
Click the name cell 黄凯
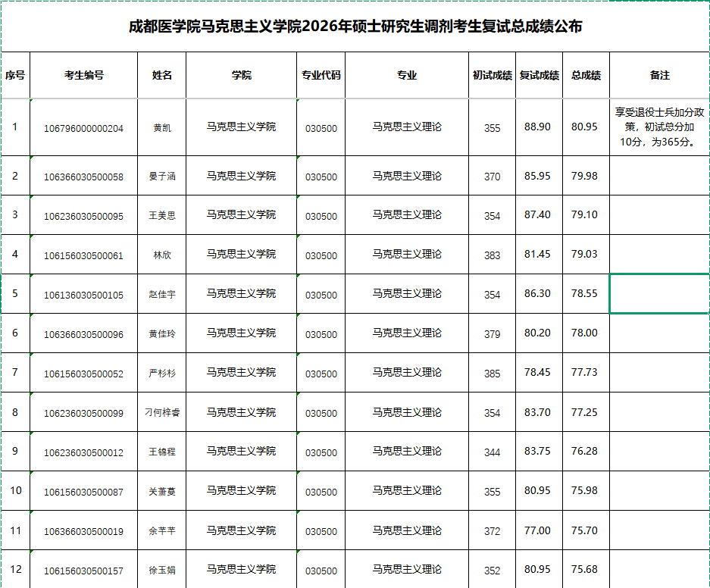(161, 128)
